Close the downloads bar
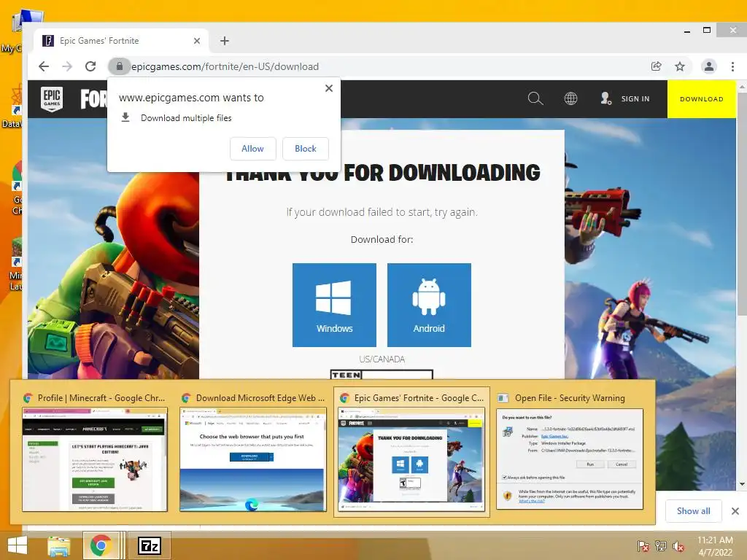The height and width of the screenshot is (560, 747). [x=735, y=511]
